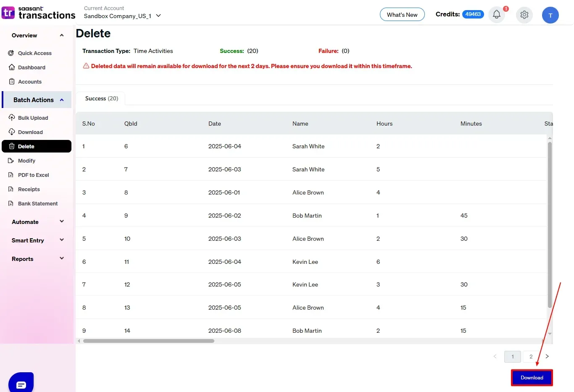Click the sidebar Download cloud icon
The width and height of the screenshot is (574, 392).
[11, 132]
